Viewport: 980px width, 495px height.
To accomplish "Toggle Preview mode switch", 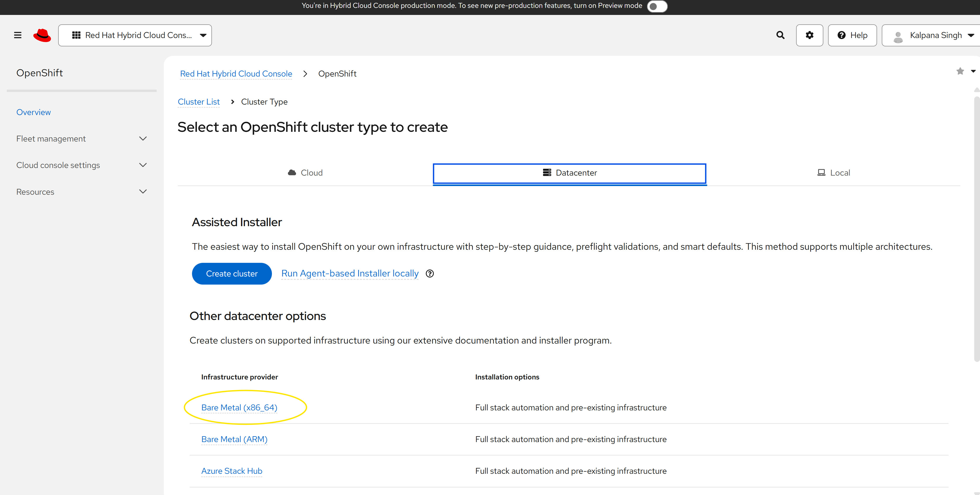I will (x=657, y=6).
